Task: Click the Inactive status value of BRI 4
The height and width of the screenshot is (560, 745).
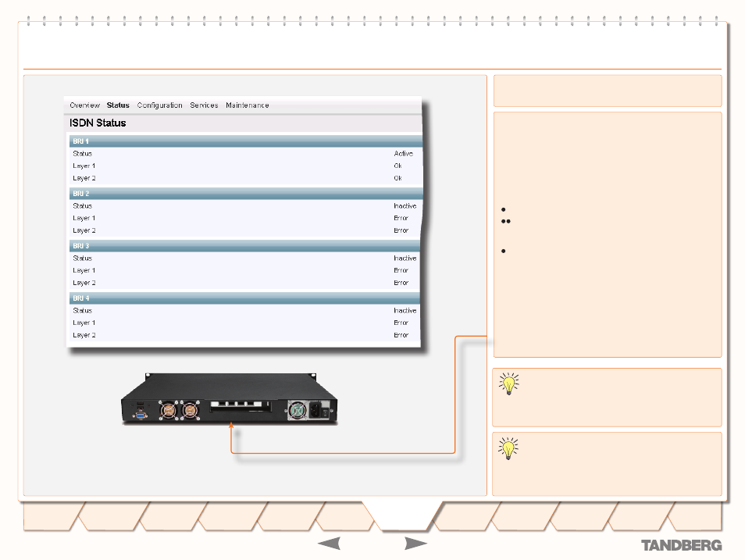Action: pos(405,310)
